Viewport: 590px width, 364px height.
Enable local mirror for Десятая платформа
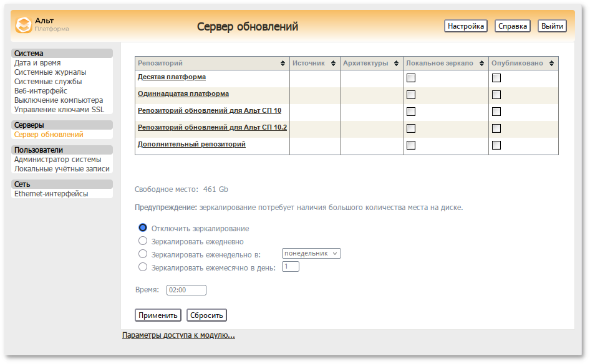pyautogui.click(x=410, y=77)
